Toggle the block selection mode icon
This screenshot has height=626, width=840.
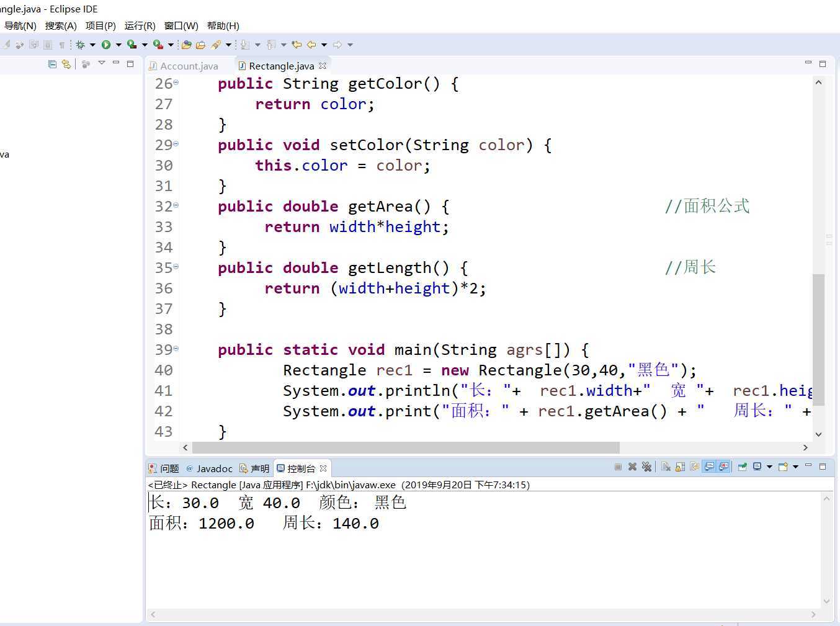pos(47,45)
